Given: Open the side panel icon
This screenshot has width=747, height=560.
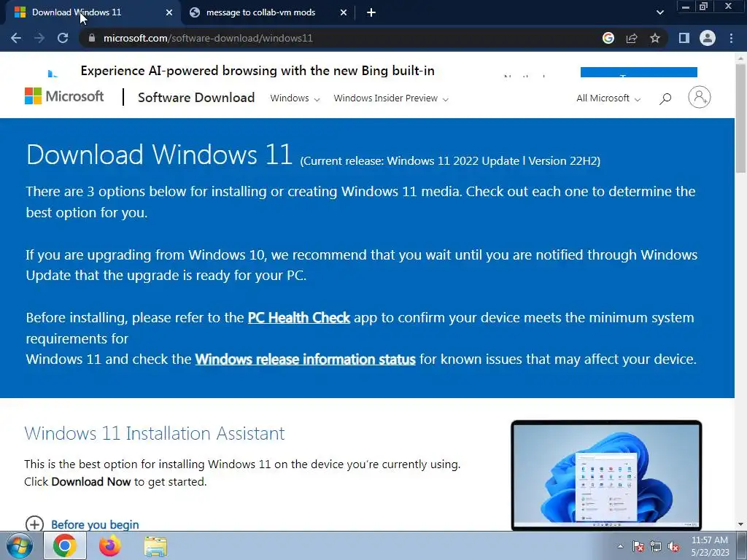Looking at the screenshot, I should click(684, 38).
